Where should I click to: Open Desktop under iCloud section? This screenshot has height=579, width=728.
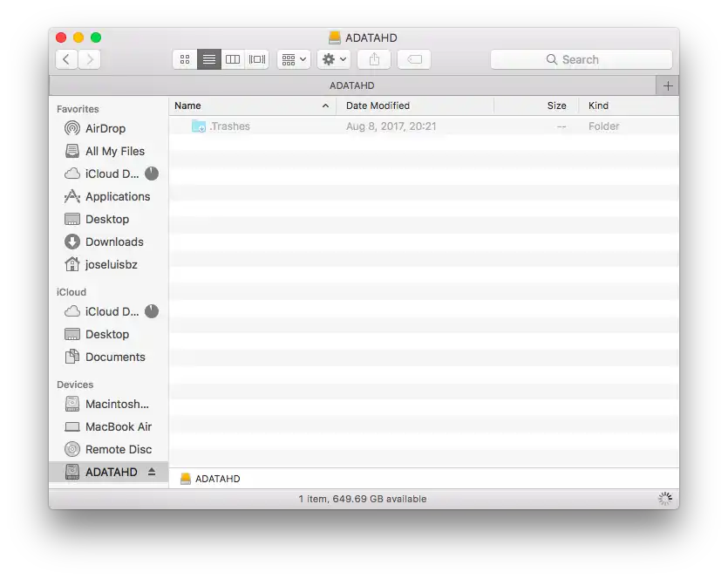click(x=107, y=334)
